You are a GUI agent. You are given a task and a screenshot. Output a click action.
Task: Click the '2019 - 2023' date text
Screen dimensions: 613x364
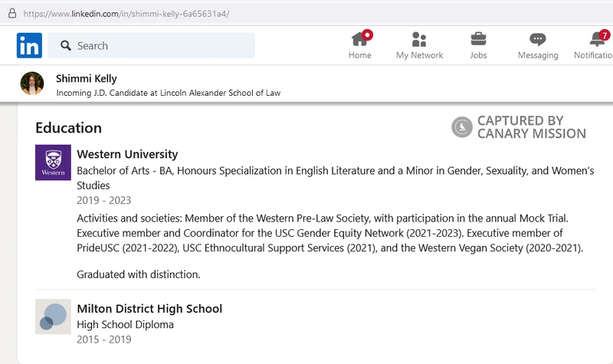tap(104, 200)
